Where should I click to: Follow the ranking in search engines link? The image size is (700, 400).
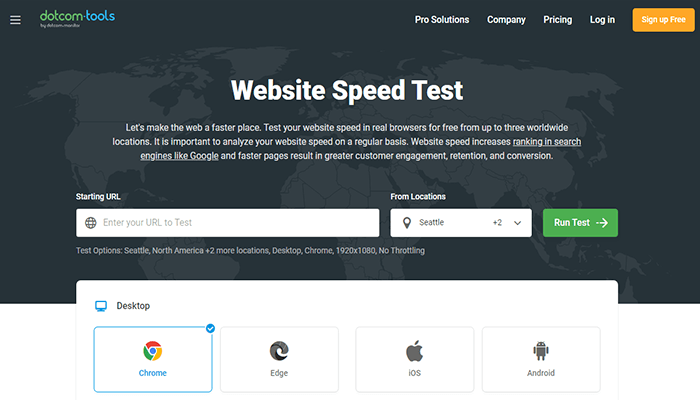[x=545, y=142]
